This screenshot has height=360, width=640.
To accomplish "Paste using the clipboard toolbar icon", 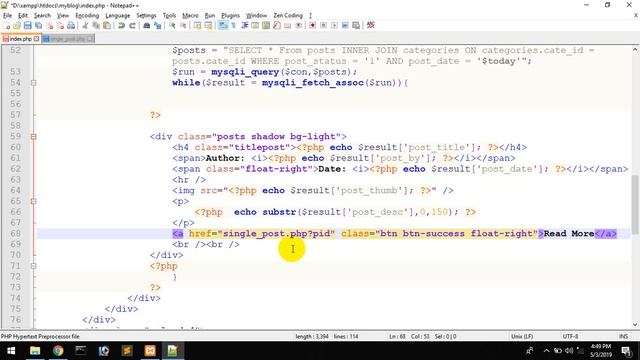I will (107, 25).
